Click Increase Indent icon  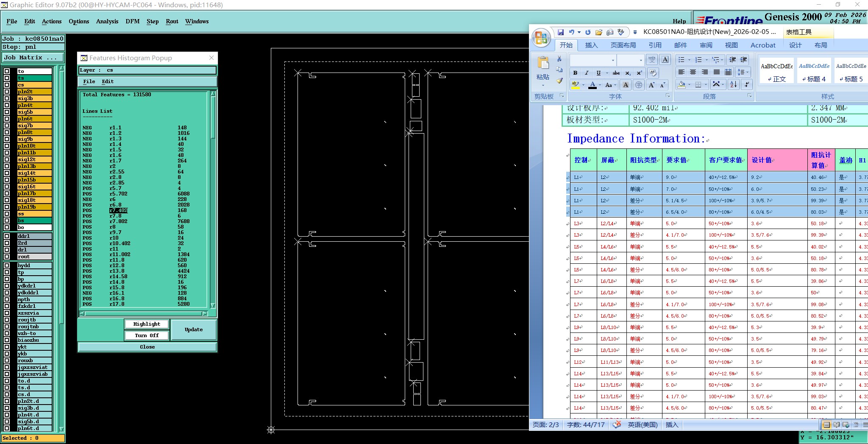(744, 60)
